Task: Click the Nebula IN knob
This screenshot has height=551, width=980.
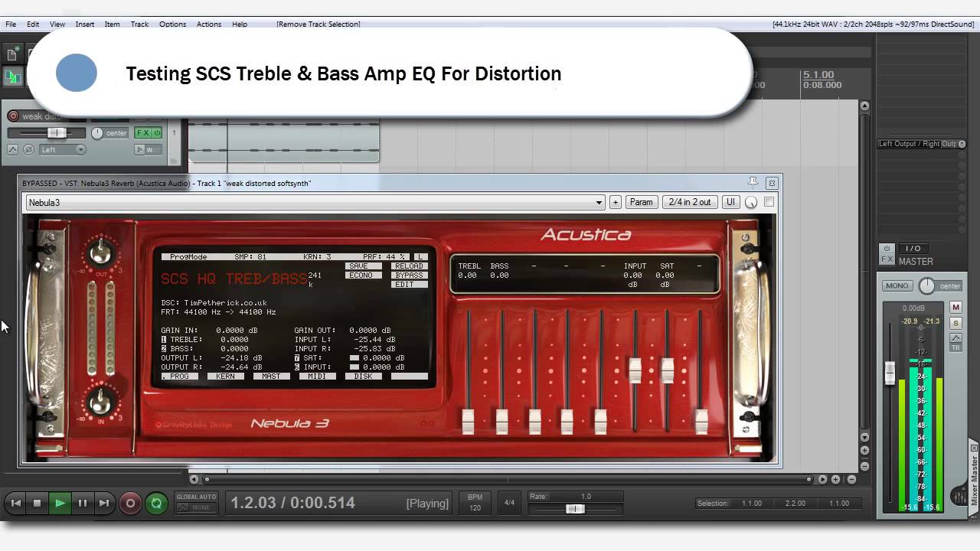Action: pyautogui.click(x=100, y=400)
